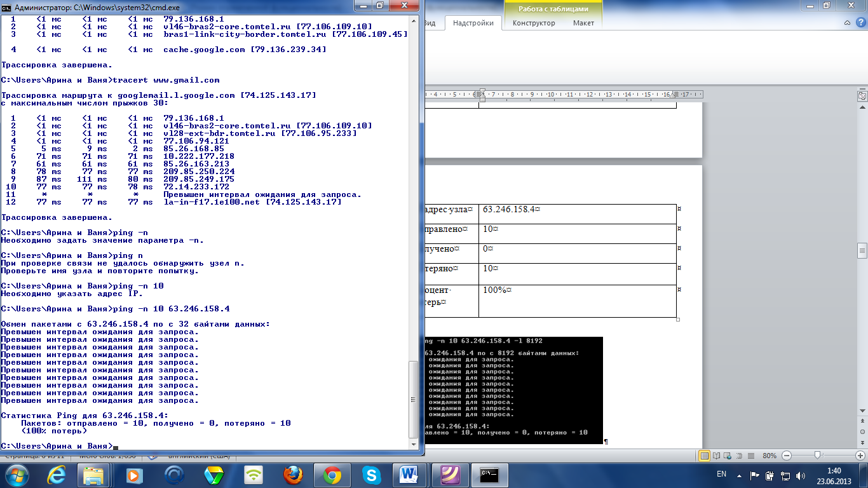Click Работа с таблицами contextual tab header
The image size is (868, 488).
coord(553,9)
